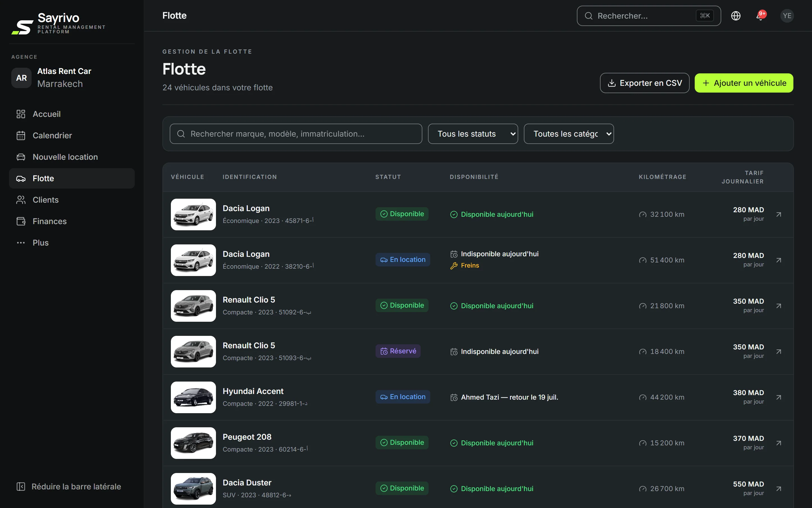The width and height of the screenshot is (812, 508).
Task: Go to Accueil in sidebar
Action: tap(72, 114)
